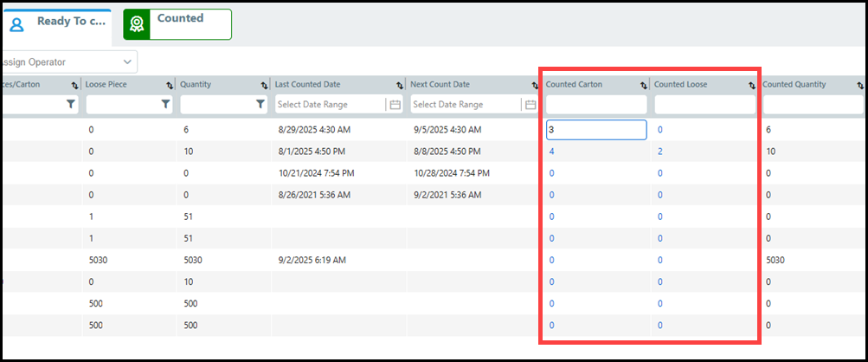Switch to the Counted tab
Screen dimensions: 868x362
point(177,24)
